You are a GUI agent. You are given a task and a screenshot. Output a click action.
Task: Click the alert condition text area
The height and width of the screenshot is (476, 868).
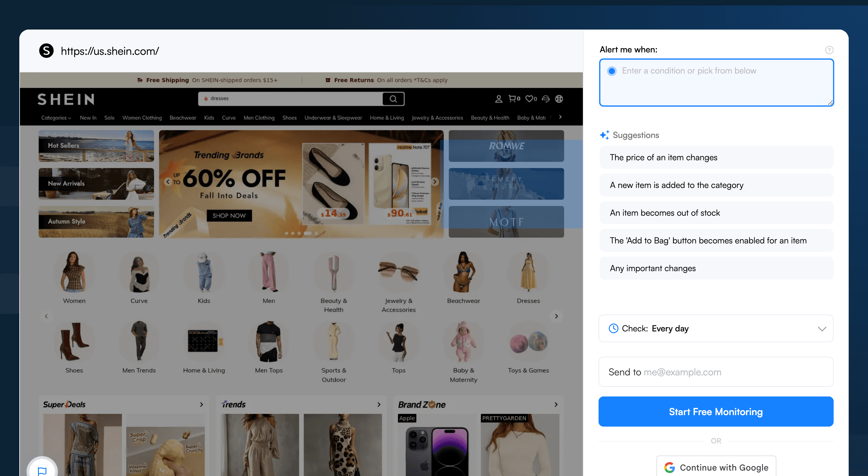(x=716, y=83)
